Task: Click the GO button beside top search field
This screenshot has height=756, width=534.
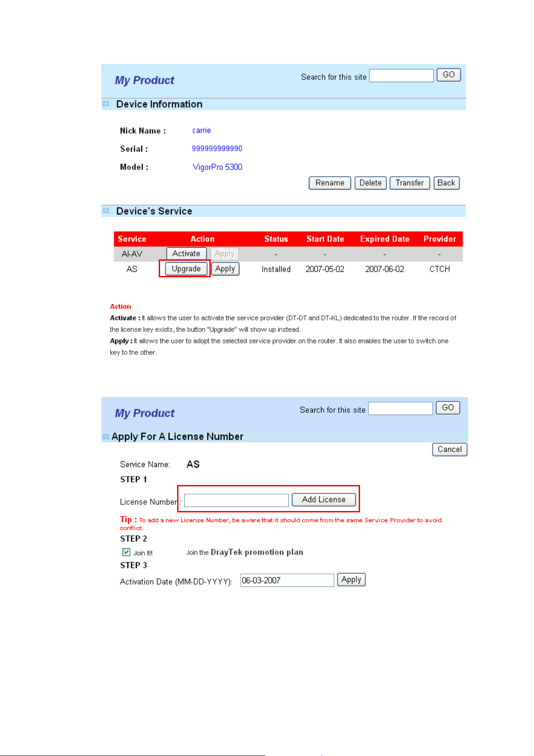Action: [448, 75]
